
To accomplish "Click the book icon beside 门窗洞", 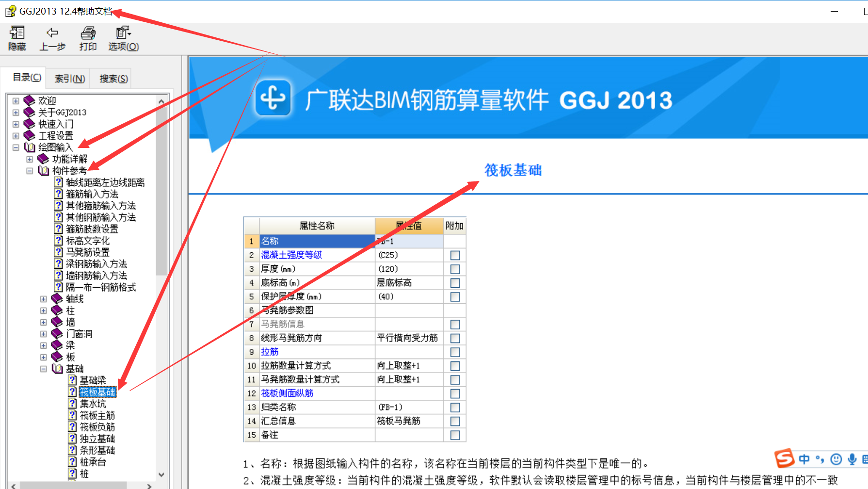I will (57, 333).
